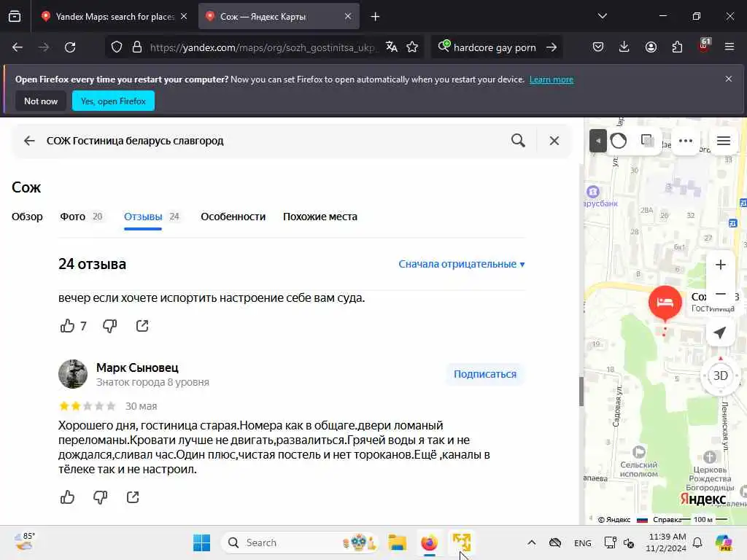Open the Особенности tab

pyautogui.click(x=233, y=217)
